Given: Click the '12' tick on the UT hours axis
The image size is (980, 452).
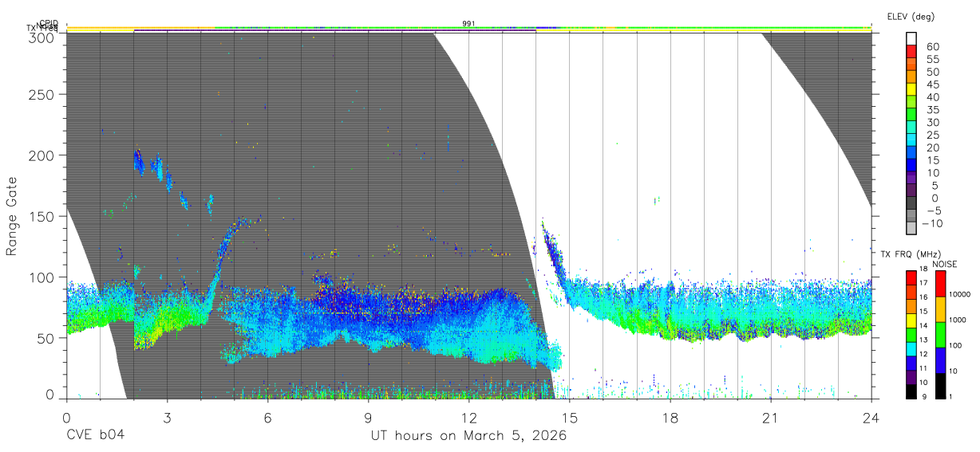Looking at the screenshot, I should point(468,417).
